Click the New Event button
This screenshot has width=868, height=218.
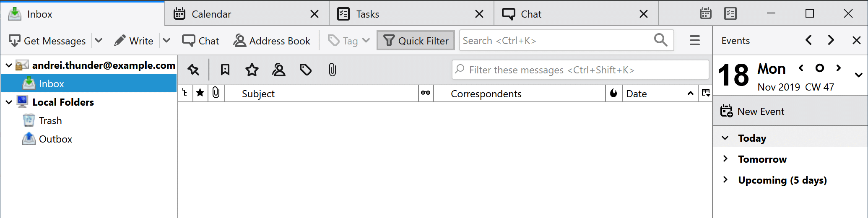[752, 111]
